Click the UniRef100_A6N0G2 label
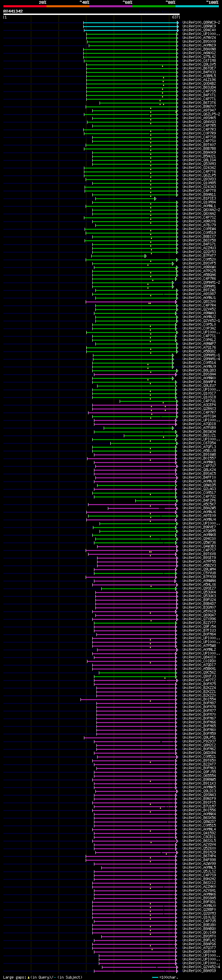The image size is (222, 980). (199, 53)
